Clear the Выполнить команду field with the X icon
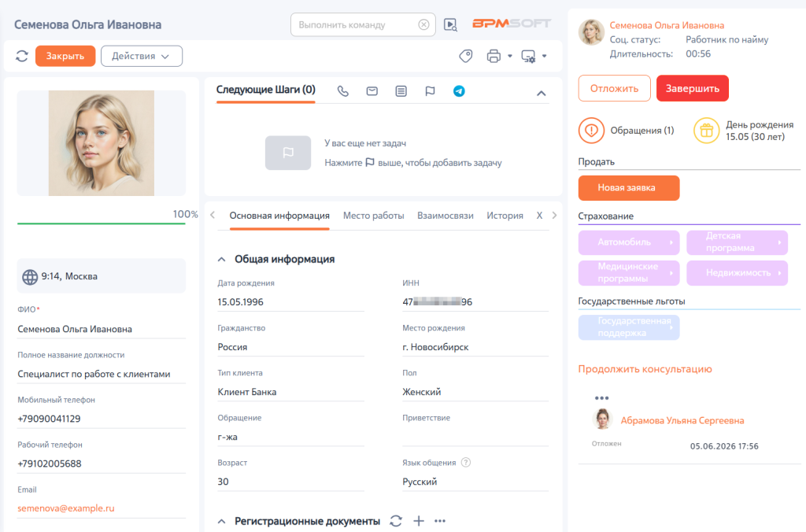806x532 pixels. click(423, 24)
